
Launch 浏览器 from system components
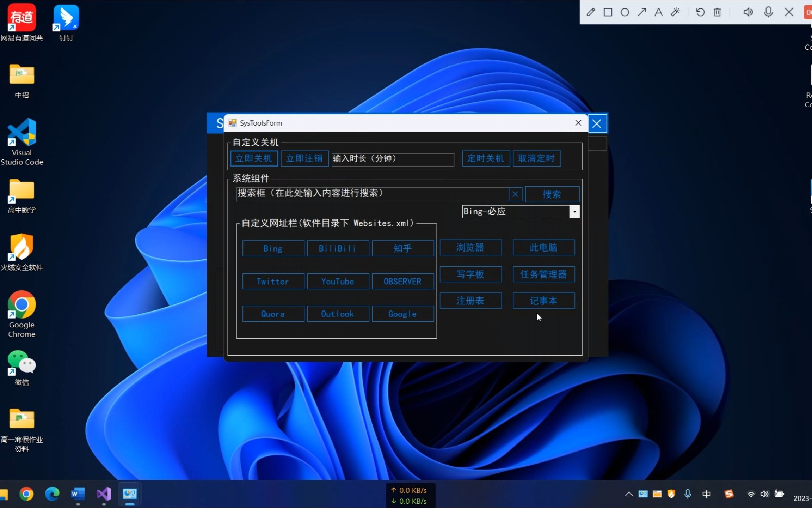click(470, 248)
